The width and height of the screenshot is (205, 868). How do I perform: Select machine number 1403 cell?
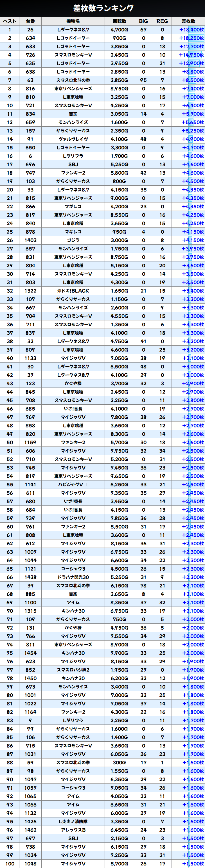tap(30, 240)
